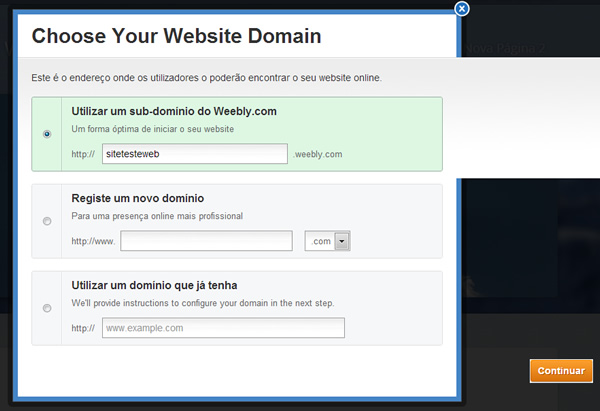The height and width of the screenshot is (411, 600).
Task: Click the 'Choose Your Website Domain' title
Action: click(176, 36)
